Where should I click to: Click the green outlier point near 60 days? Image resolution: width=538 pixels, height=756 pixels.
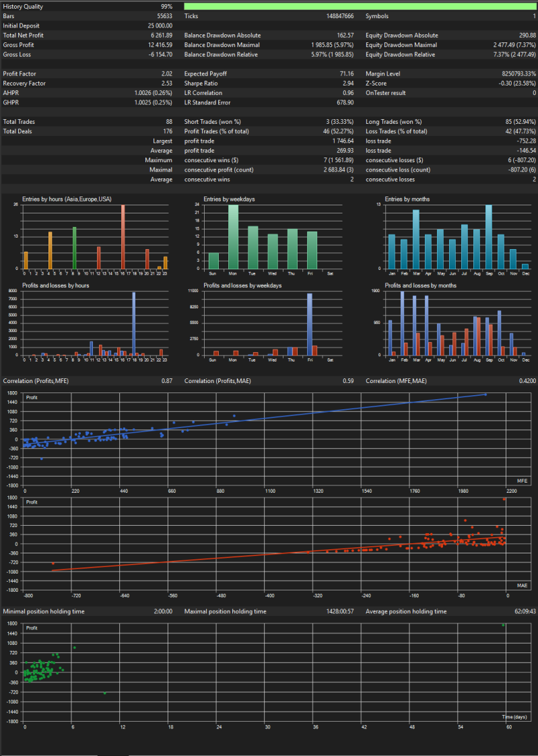(x=503, y=625)
